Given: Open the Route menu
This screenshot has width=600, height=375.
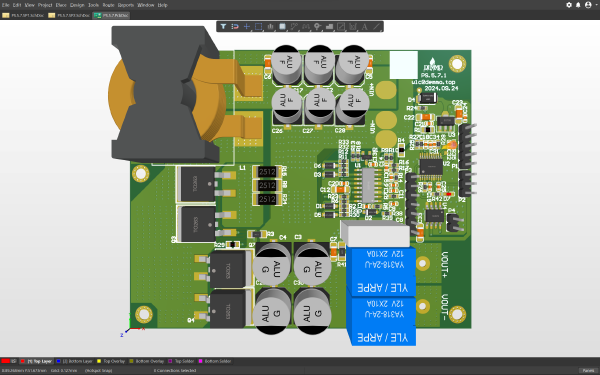Looking at the screenshot, I should (x=108, y=5).
